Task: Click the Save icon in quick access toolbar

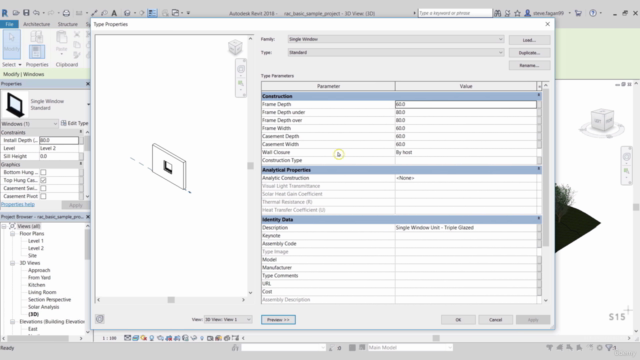Action: (x=26, y=13)
